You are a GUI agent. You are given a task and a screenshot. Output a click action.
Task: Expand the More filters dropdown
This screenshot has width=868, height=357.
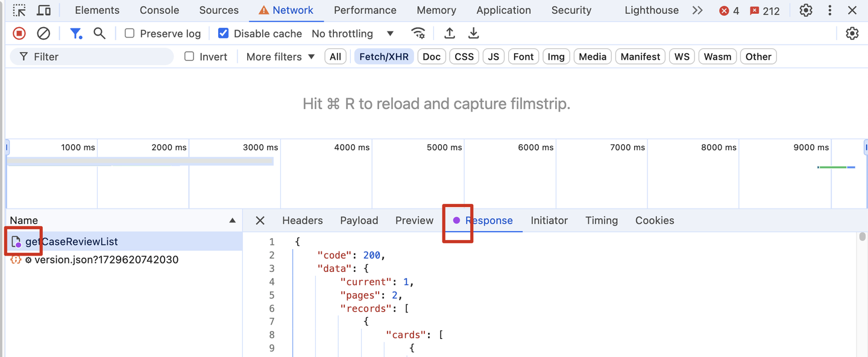point(280,57)
